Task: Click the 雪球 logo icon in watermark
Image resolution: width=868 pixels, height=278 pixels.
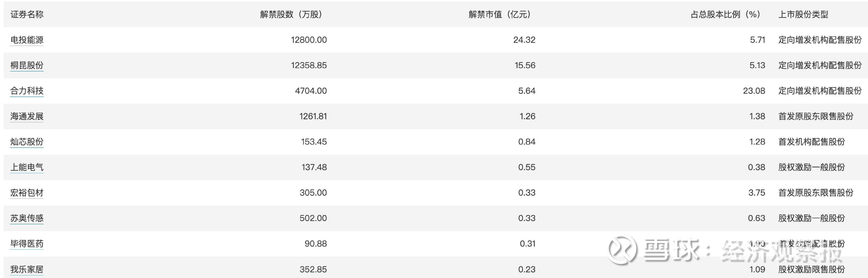Action: 622,250
